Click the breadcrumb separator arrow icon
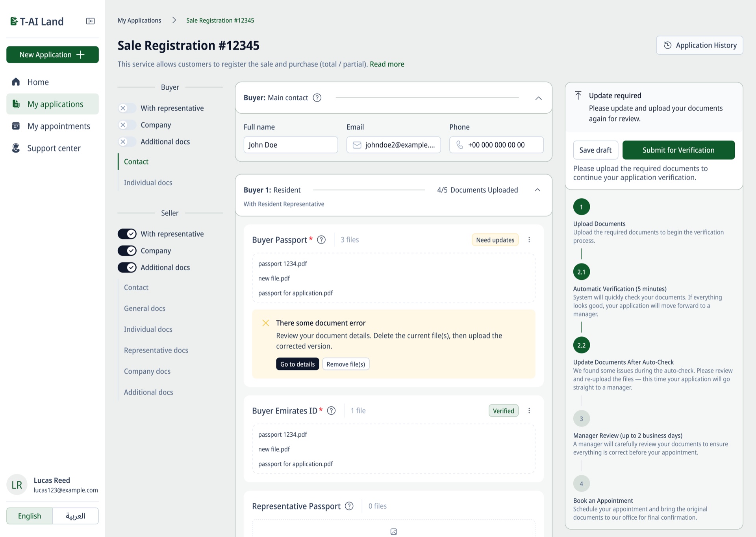The image size is (756, 537). point(174,20)
